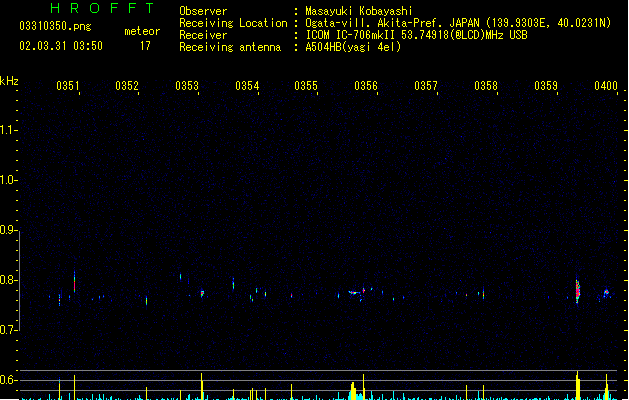The image size is (629, 400).
Task: Click the meteor count value 17
Action: point(145,46)
